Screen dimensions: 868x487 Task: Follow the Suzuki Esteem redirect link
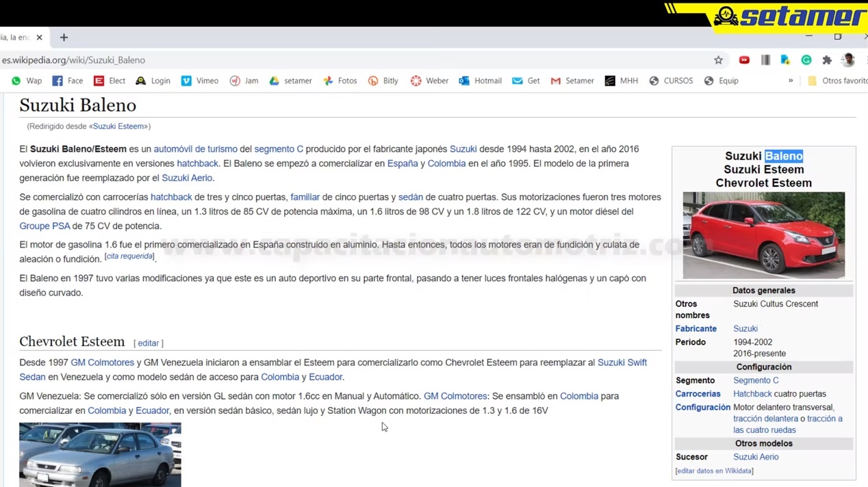[x=119, y=127]
